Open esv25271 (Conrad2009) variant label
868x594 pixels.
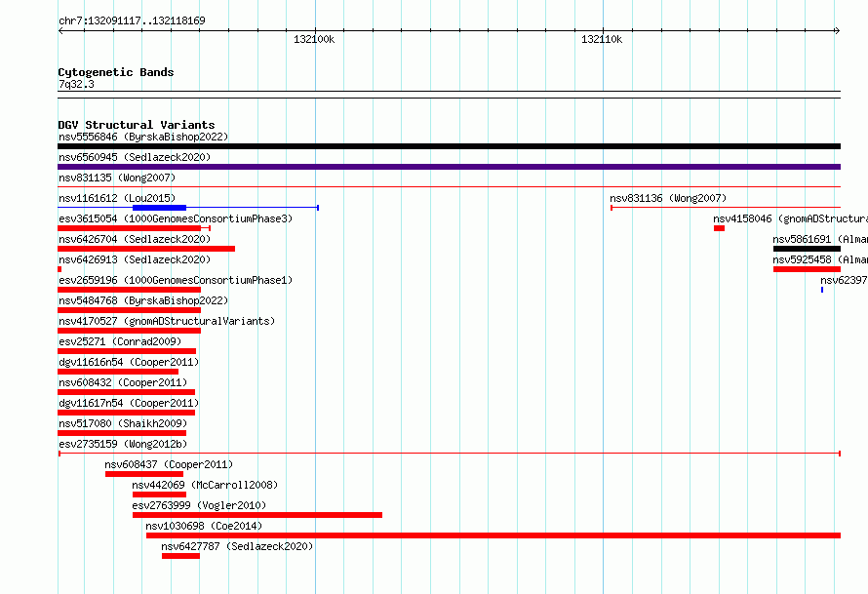120,341
